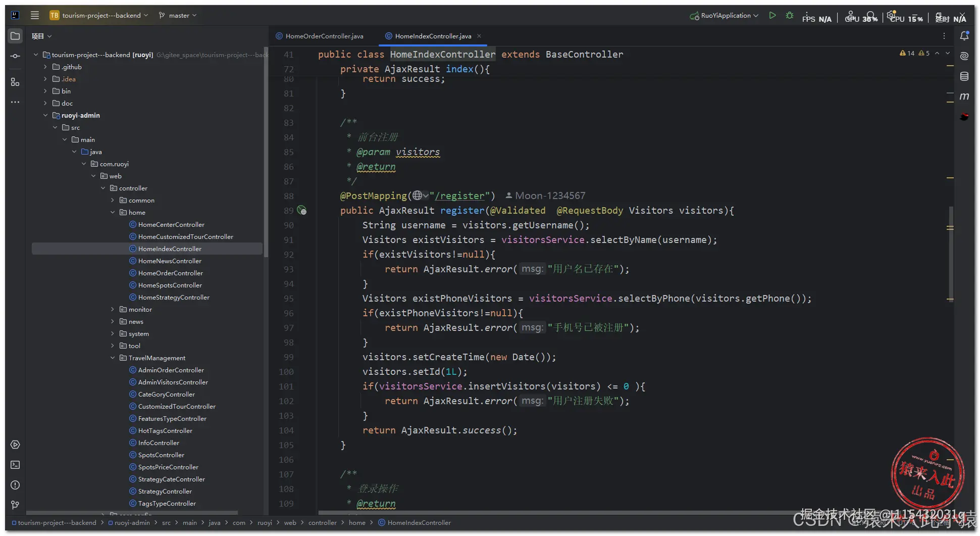Select HomeSpotsController in project tree
The width and height of the screenshot is (980, 536).
pos(170,285)
